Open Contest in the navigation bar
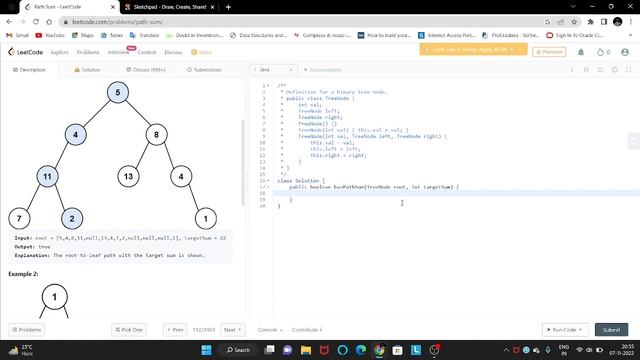This screenshot has height=360, width=640. (147, 52)
